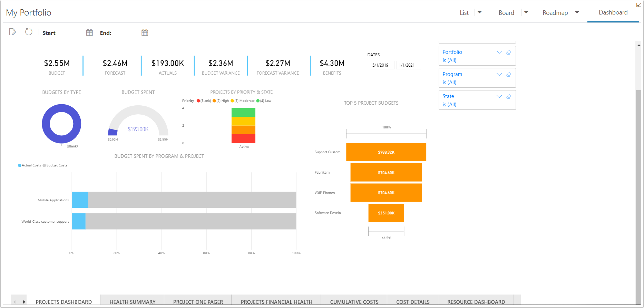Open the End date calendar picker
Image resolution: width=644 pixels, height=308 pixels.
point(145,32)
